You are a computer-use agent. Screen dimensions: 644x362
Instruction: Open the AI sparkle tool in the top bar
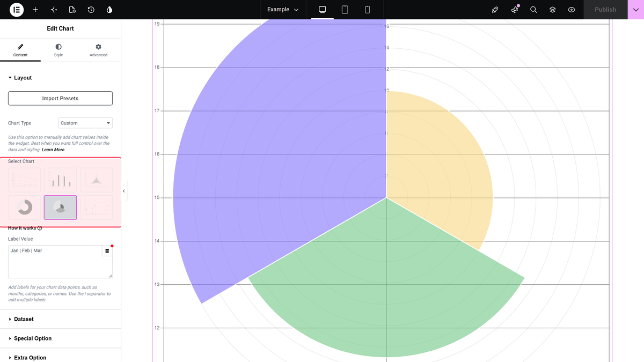54,10
